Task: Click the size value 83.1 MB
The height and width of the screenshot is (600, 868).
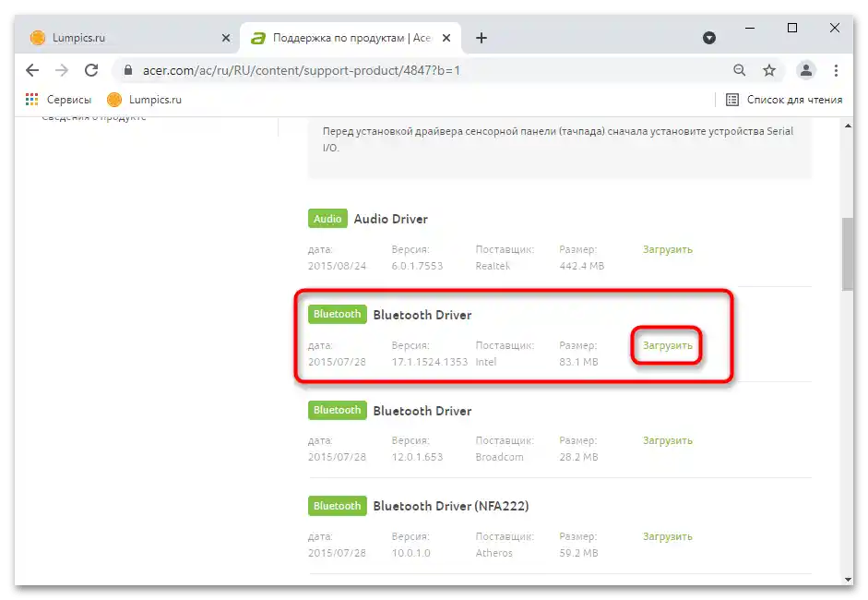Action: [x=578, y=362]
